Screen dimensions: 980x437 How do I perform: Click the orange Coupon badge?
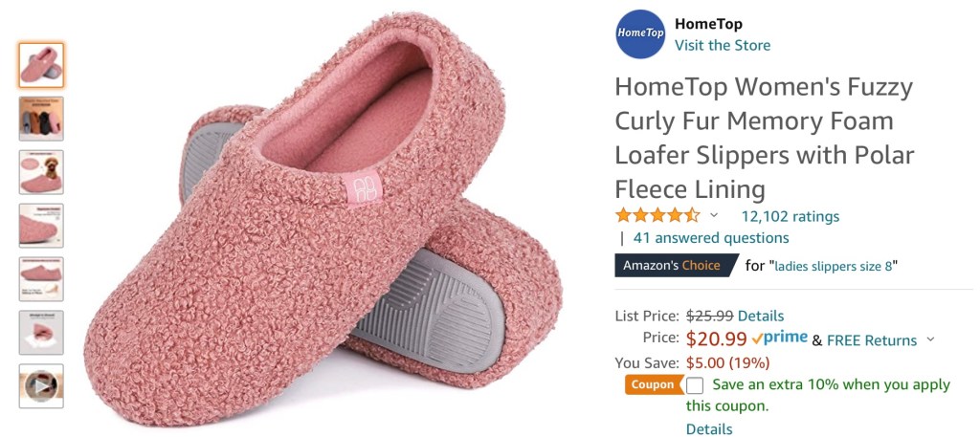click(x=651, y=384)
